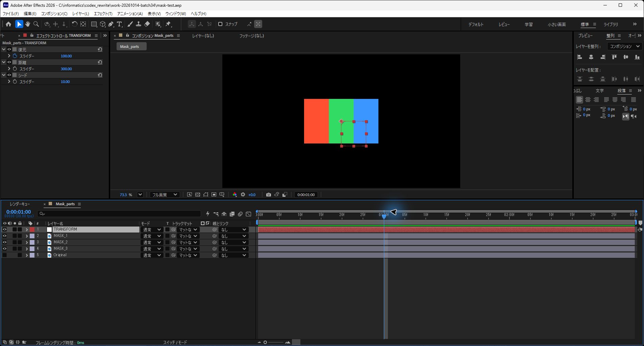Select the left align paragraph button
This screenshot has height=346, width=644.
tap(579, 100)
